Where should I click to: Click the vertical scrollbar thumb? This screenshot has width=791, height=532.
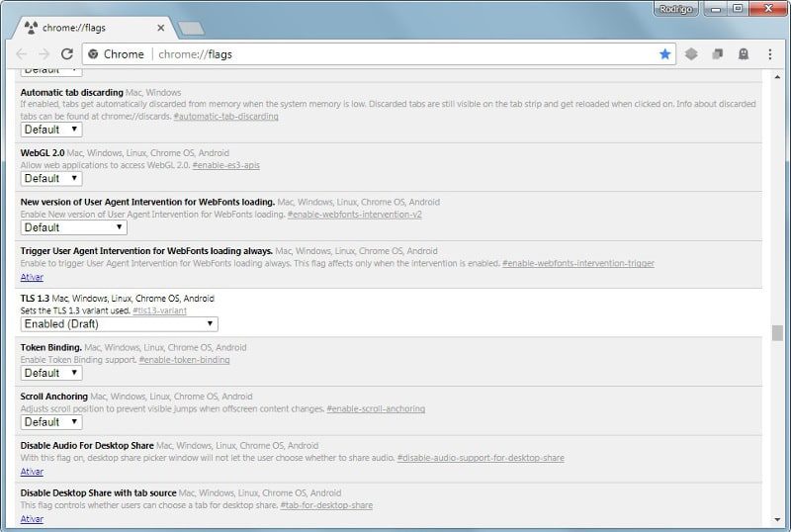click(x=777, y=332)
